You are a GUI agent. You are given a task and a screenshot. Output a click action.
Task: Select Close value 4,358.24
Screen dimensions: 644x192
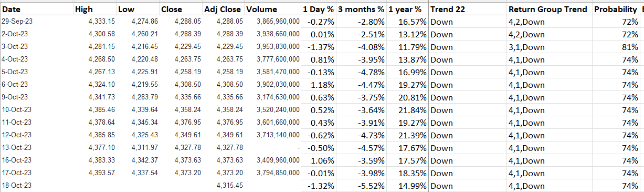click(x=181, y=110)
